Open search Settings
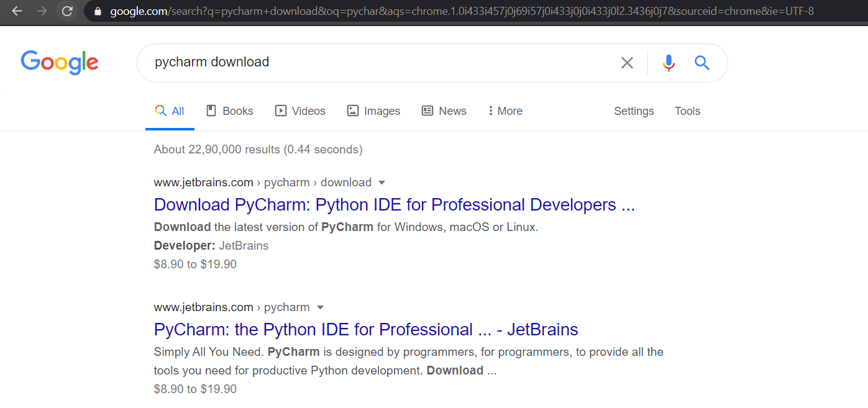 point(634,111)
